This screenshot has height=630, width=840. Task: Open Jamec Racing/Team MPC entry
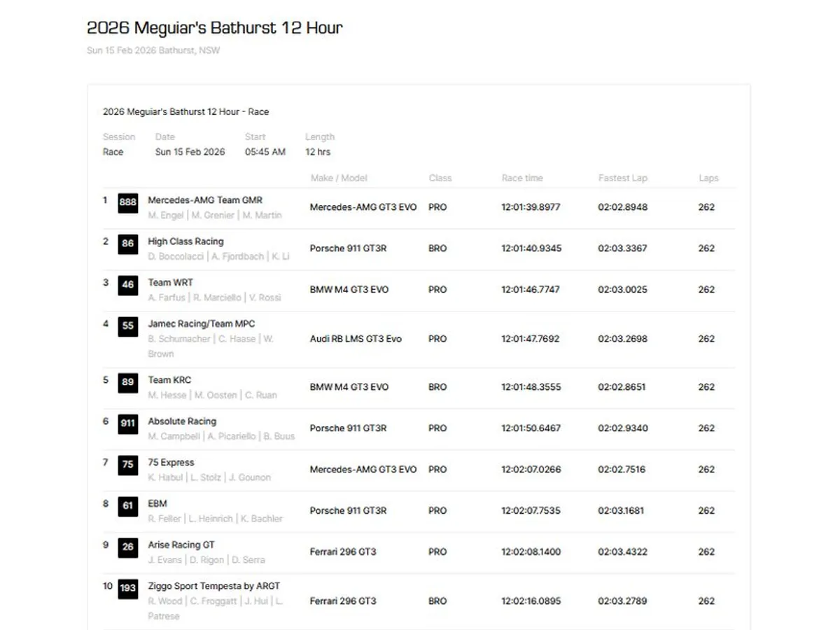point(201,324)
